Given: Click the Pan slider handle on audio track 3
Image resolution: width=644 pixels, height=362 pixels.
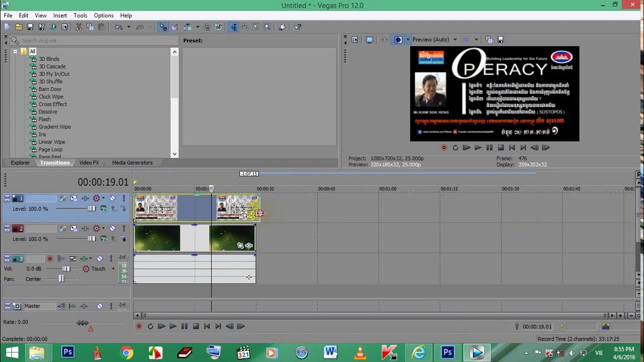Looking at the screenshot, I should tap(61, 279).
